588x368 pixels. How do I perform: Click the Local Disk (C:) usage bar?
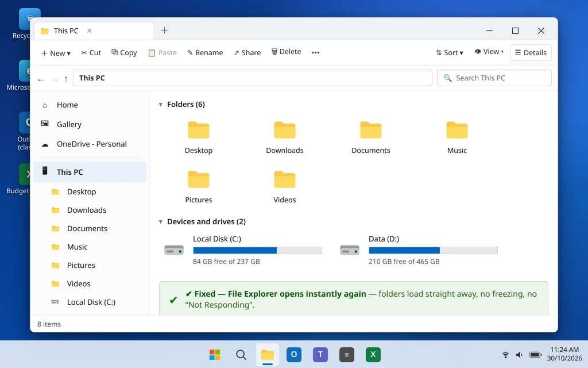258,251
